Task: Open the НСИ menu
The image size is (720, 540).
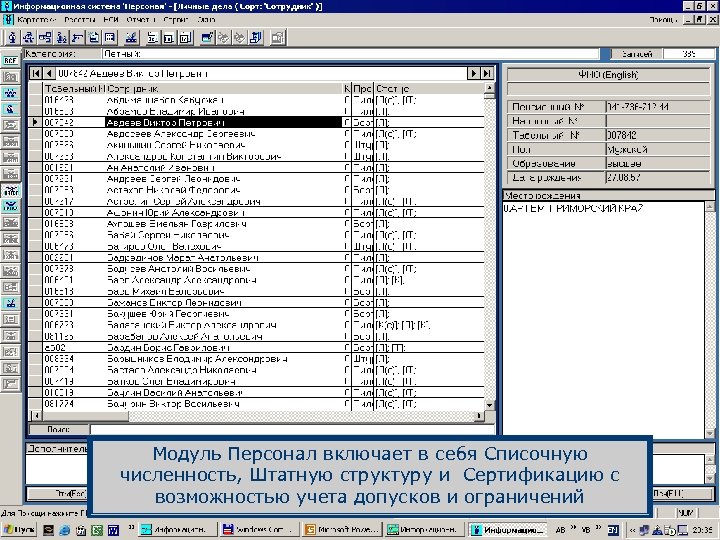Action: [x=111, y=20]
